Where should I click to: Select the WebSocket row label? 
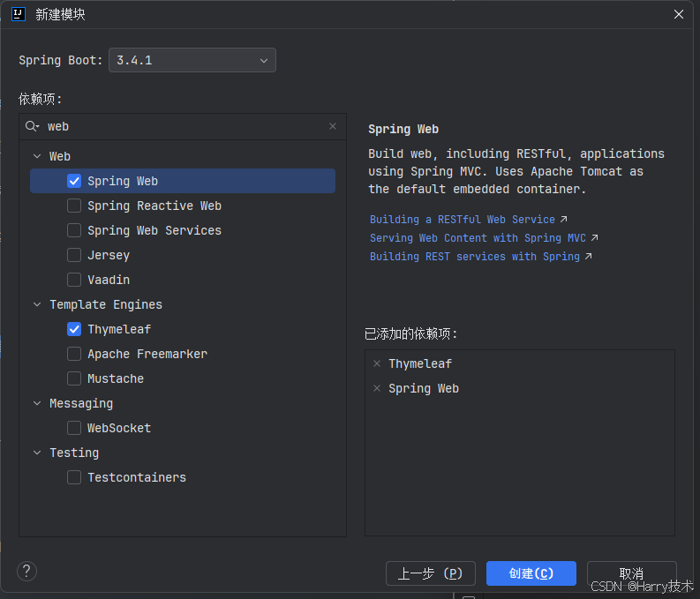pyautogui.click(x=119, y=428)
